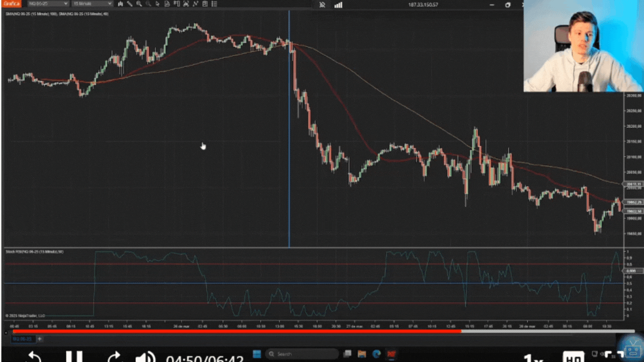Select the cursor pointer tool

coord(157,4)
